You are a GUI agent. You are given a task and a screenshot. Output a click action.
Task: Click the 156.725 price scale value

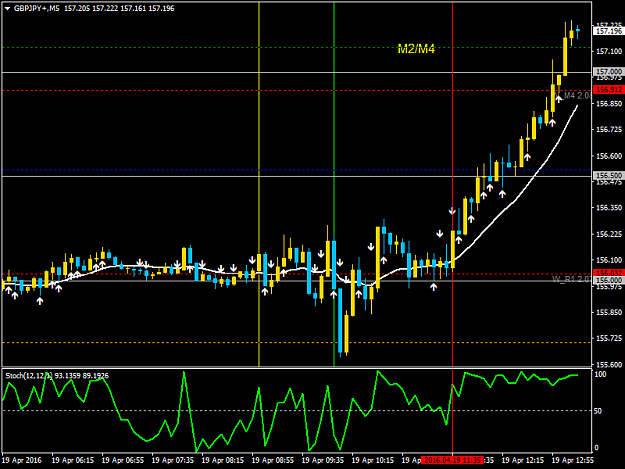pos(609,130)
